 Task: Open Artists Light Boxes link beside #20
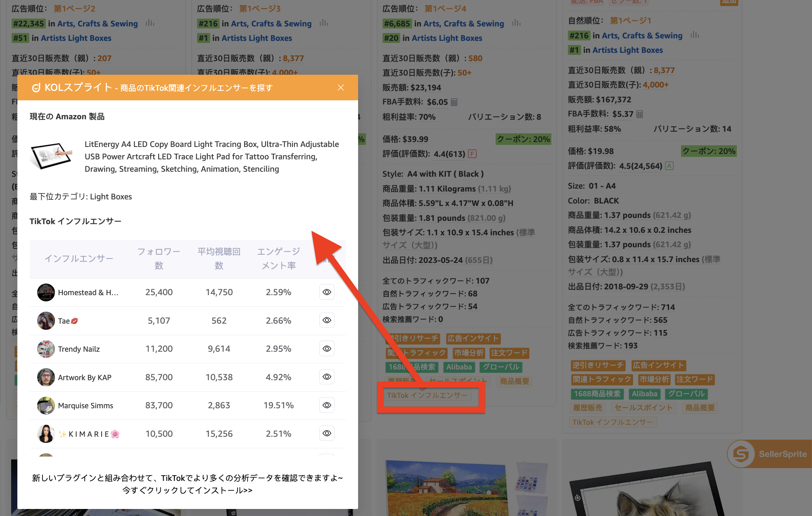click(x=447, y=38)
